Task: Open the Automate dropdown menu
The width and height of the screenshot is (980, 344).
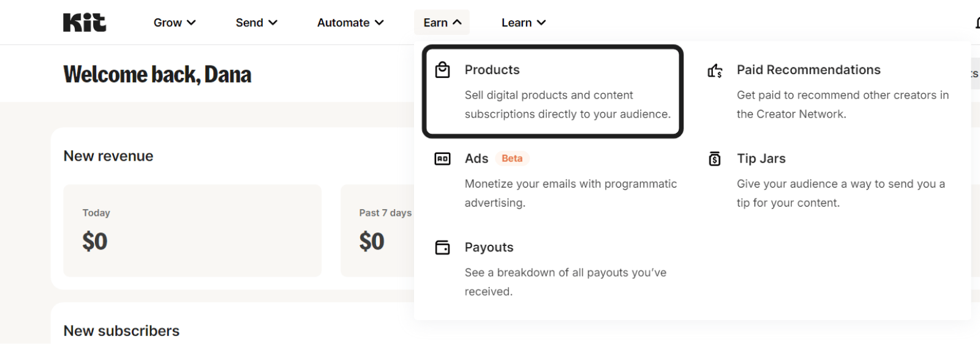Action: pos(350,23)
